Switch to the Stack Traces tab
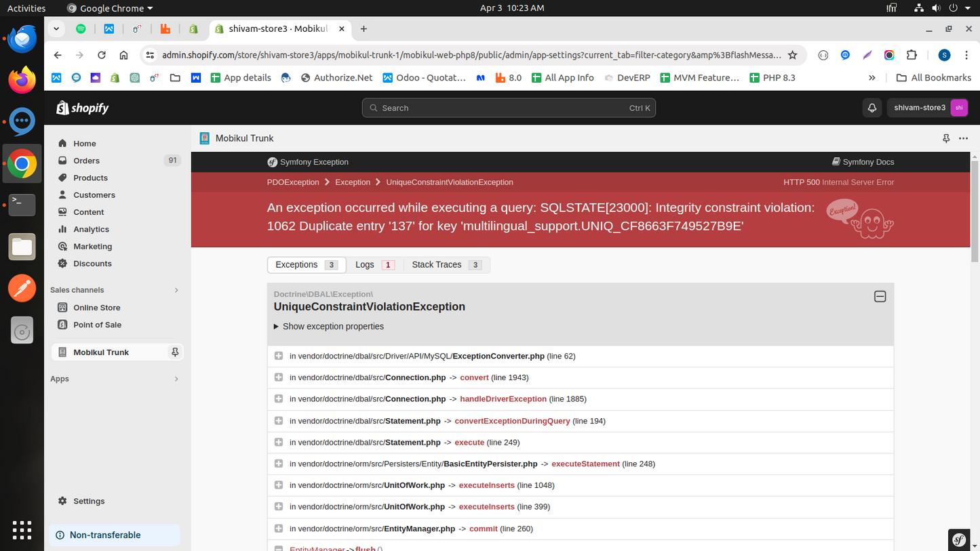This screenshot has width=980, height=551. coord(446,265)
